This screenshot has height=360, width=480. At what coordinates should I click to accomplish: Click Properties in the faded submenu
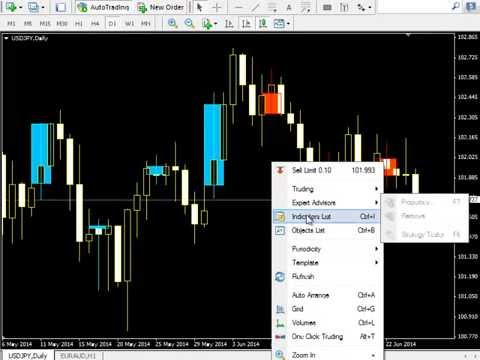pyautogui.click(x=424, y=202)
